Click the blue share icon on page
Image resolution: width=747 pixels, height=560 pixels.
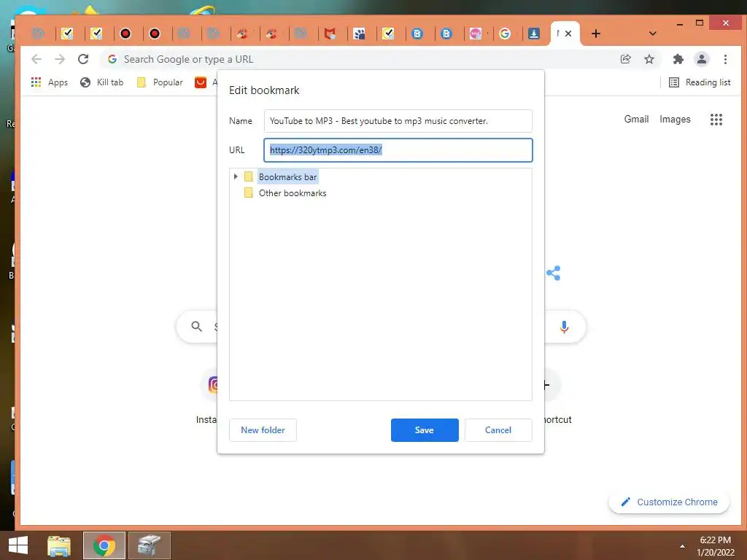pyautogui.click(x=554, y=273)
